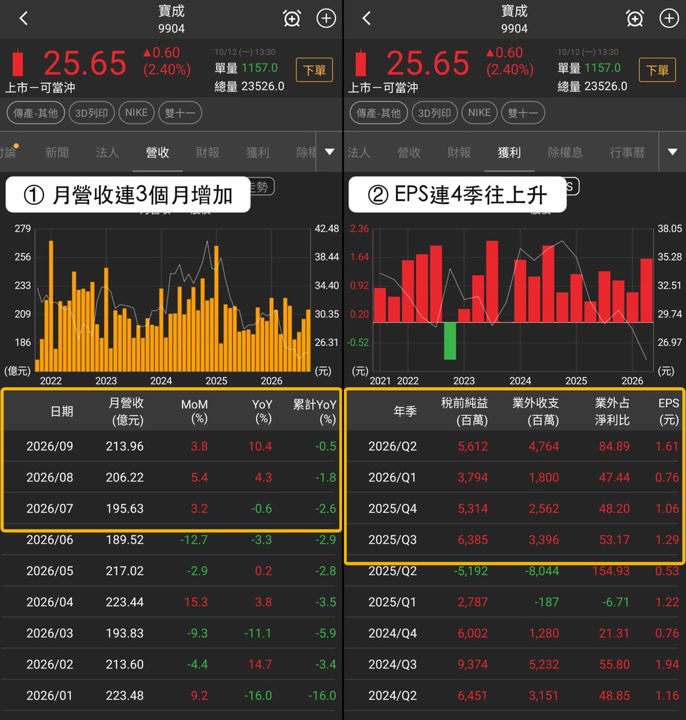Click the 業外收支 column header
Screen dimensions: 686x720
point(535,411)
